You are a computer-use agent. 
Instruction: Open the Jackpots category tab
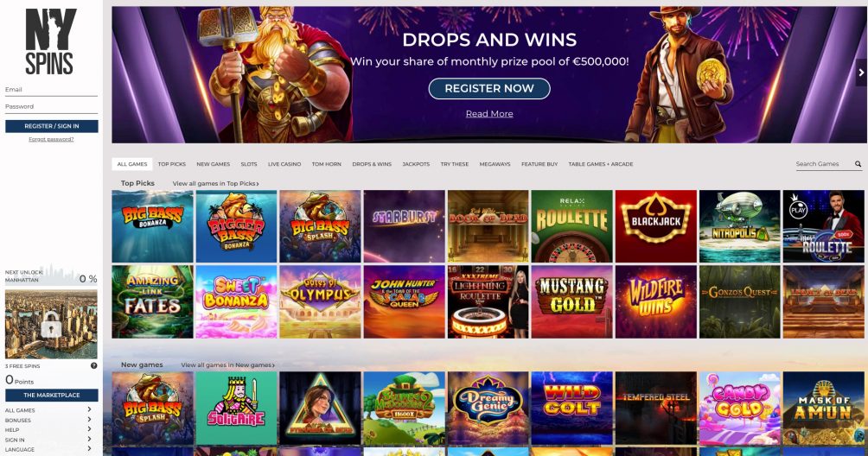pos(416,164)
